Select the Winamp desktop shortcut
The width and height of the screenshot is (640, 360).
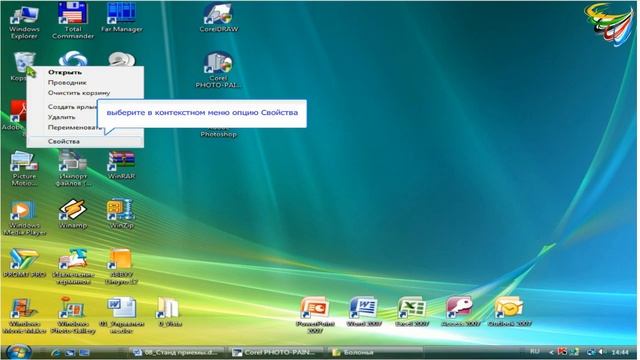tap(73, 214)
